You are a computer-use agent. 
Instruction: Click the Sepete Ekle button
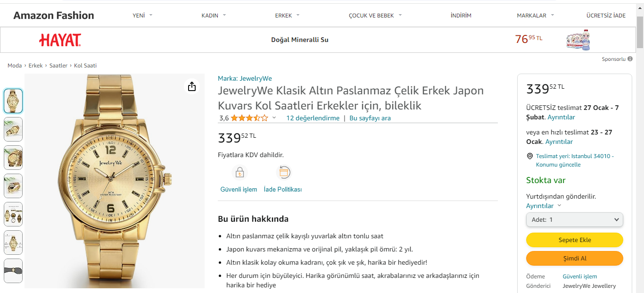pos(574,240)
